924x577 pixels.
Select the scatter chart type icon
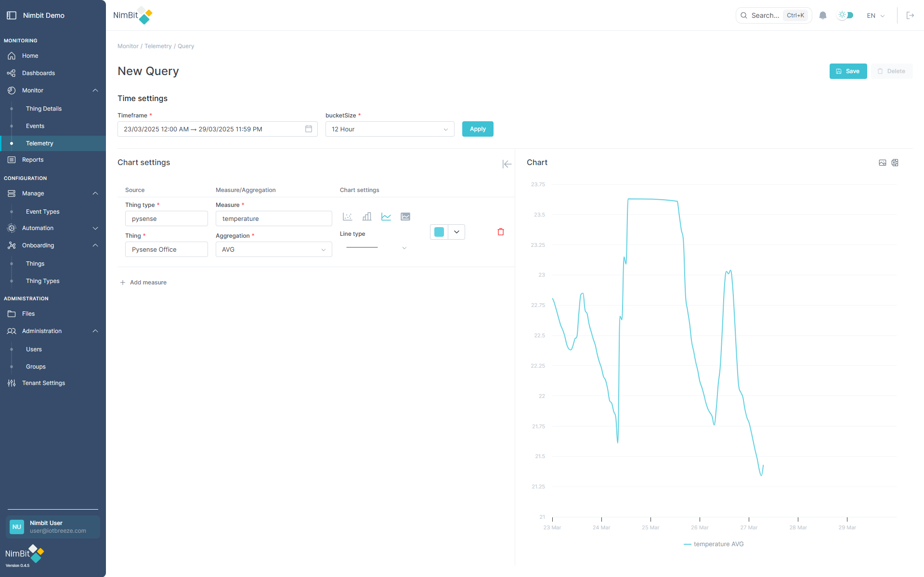[x=347, y=217]
